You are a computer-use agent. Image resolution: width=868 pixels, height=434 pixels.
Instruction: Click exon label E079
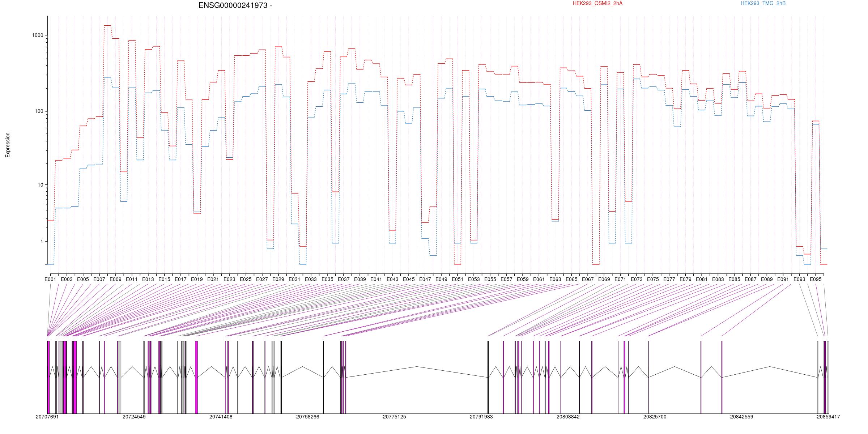[x=685, y=279]
